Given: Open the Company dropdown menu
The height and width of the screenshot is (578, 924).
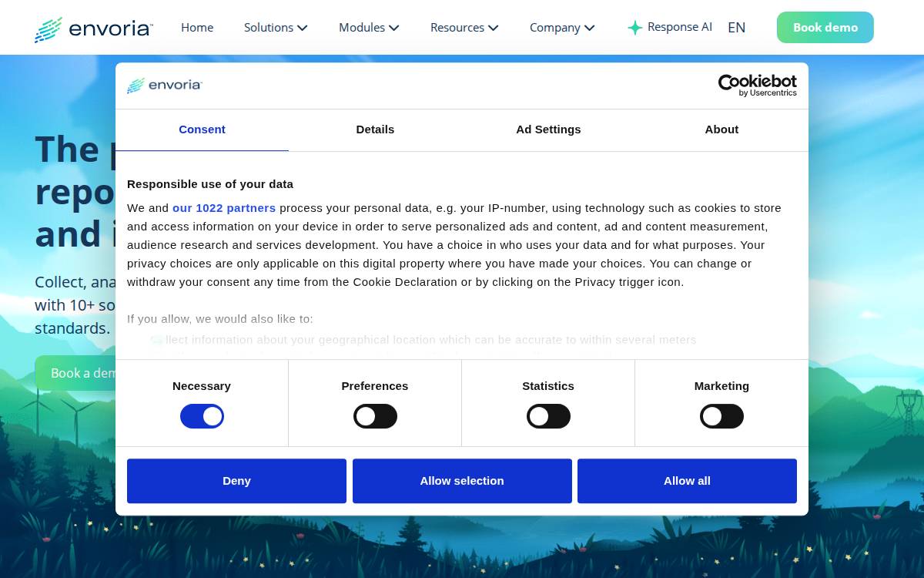Looking at the screenshot, I should [x=562, y=28].
